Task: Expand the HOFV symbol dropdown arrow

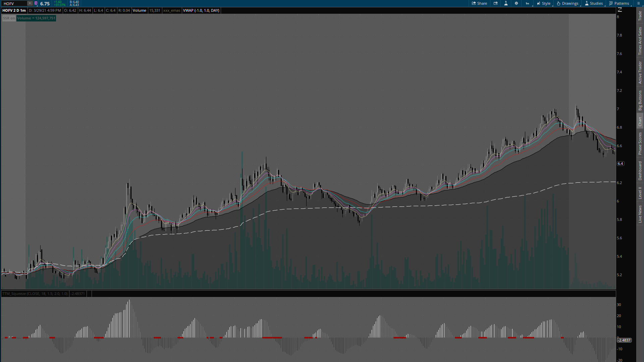Action: [x=30, y=3]
